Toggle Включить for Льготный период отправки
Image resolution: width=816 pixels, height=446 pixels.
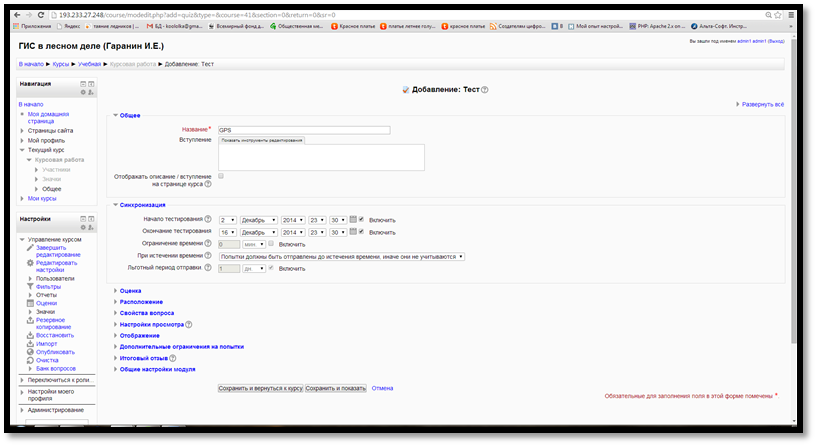coord(271,268)
